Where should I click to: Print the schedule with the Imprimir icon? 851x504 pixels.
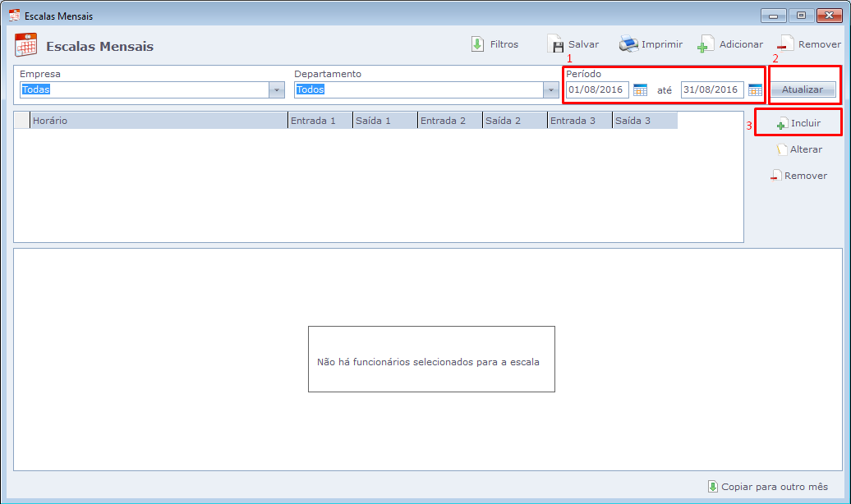pyautogui.click(x=628, y=44)
